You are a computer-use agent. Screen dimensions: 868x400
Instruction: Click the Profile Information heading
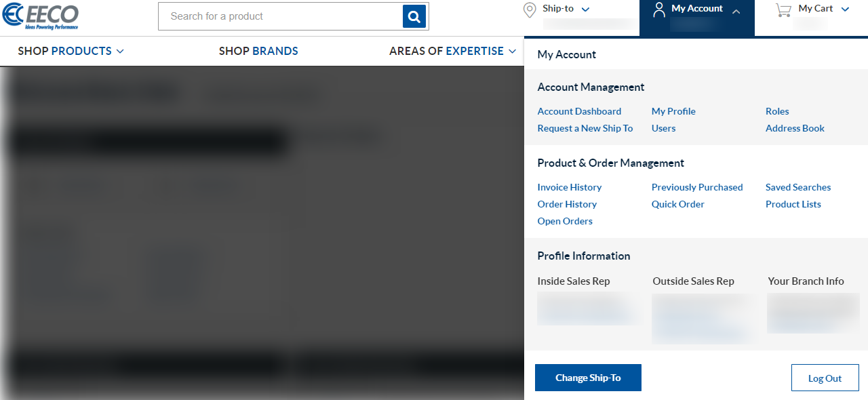coord(584,256)
